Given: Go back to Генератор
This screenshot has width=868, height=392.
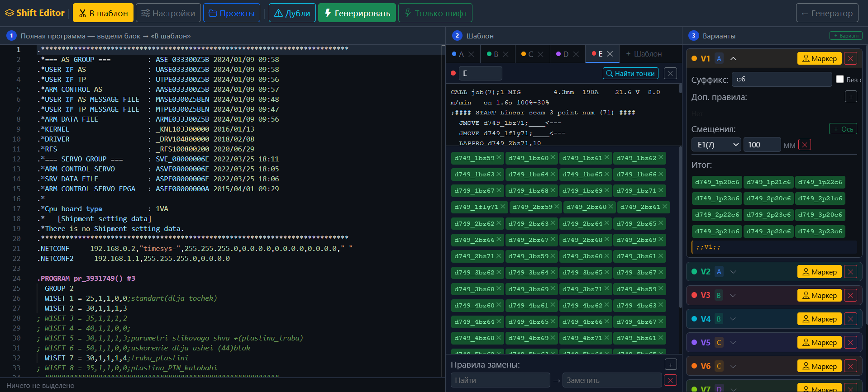Looking at the screenshot, I should [827, 13].
